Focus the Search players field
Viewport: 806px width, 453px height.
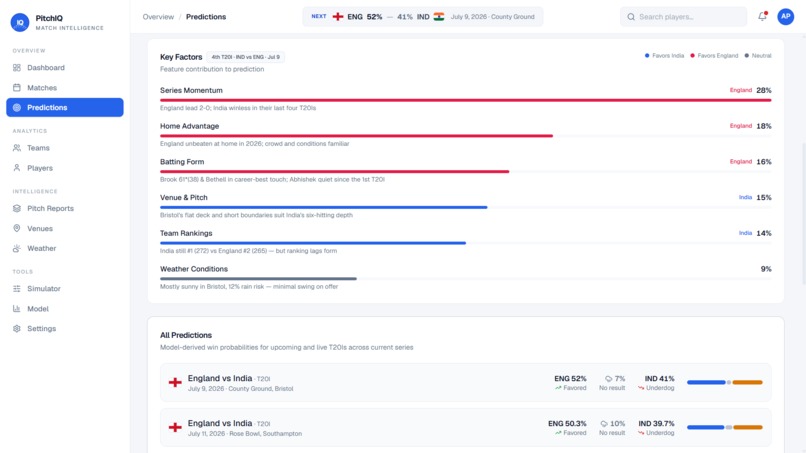coord(684,17)
